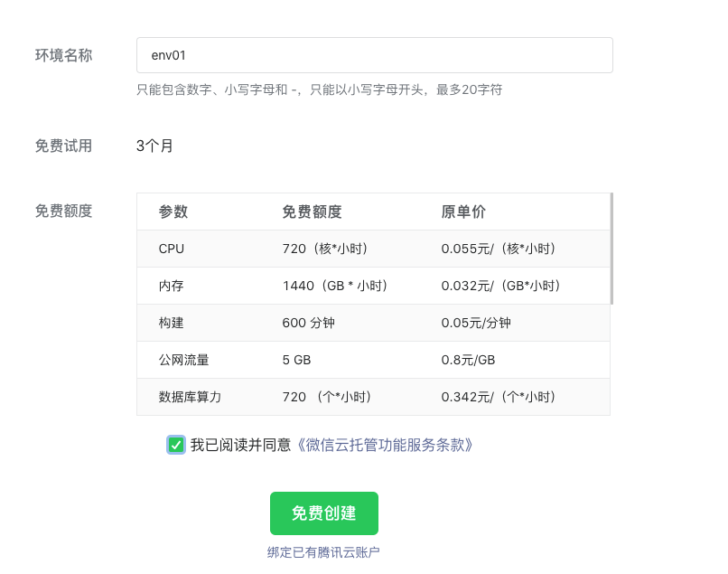The height and width of the screenshot is (574, 728).
Task: Click the 0.342元/(个*小时) price cell
Action: (499, 397)
